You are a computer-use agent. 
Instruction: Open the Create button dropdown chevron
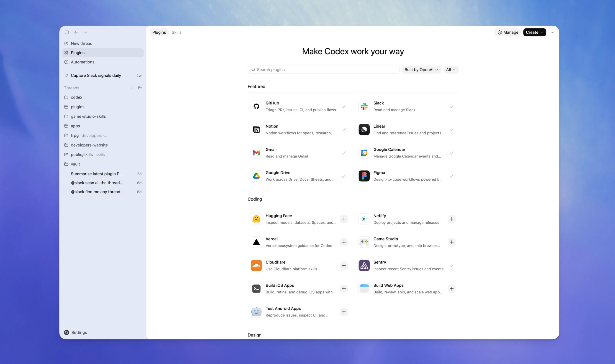tap(542, 32)
